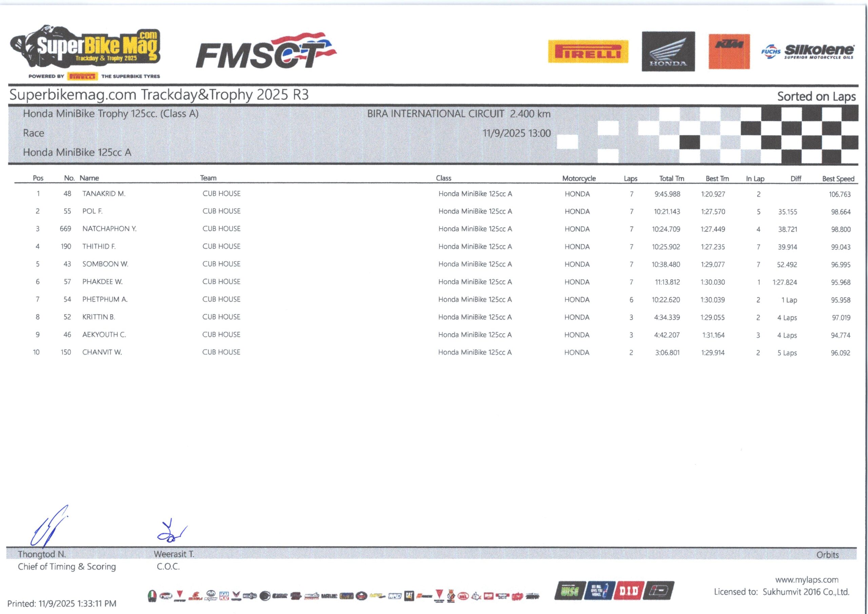Click the Weerasit T. C.O.C. signature
Image resolution: width=868 pixels, height=614 pixels.
171,532
